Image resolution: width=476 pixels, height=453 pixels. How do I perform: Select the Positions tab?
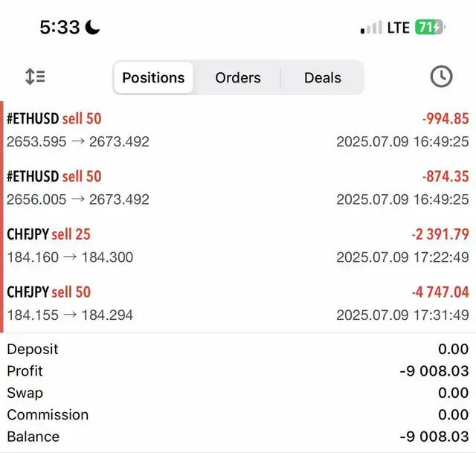pyautogui.click(x=153, y=77)
